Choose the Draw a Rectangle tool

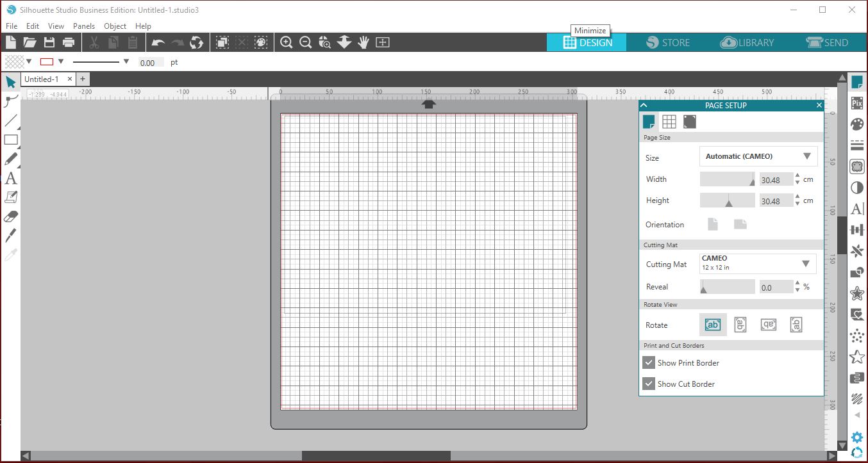click(x=11, y=140)
